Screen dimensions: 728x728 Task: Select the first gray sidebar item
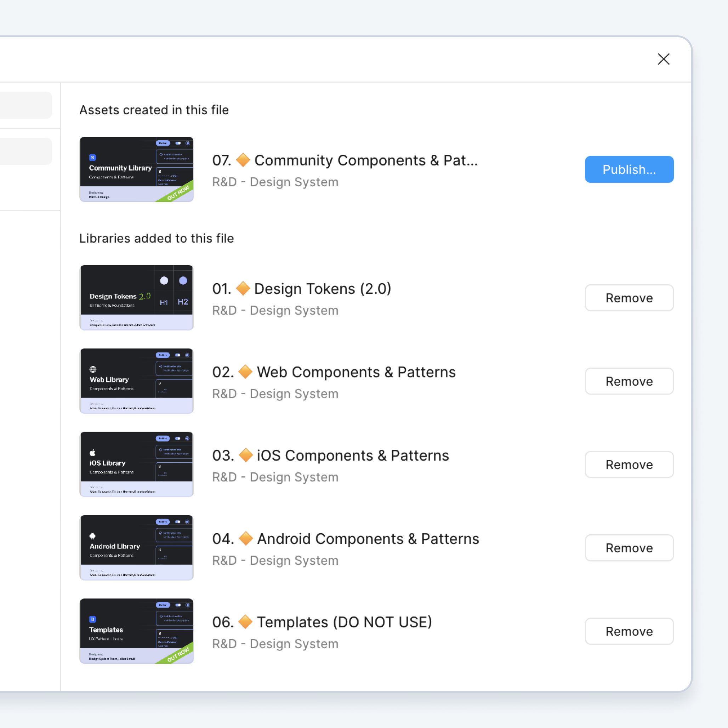coord(25,105)
